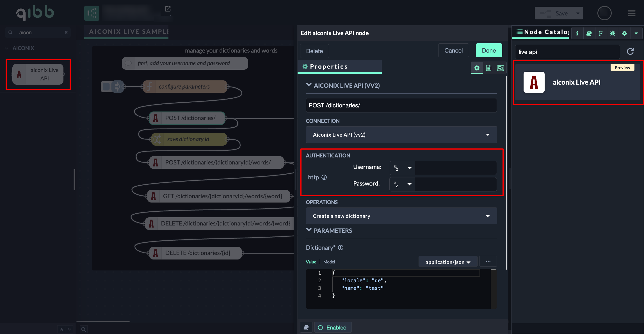This screenshot has width=644, height=334.
Task: Toggle the Enabled node state
Action: point(332,328)
